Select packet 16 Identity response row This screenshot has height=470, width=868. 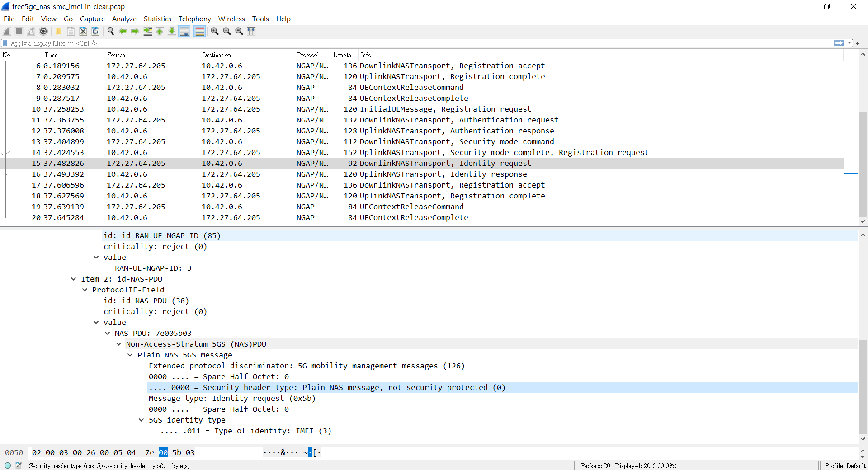(x=422, y=174)
